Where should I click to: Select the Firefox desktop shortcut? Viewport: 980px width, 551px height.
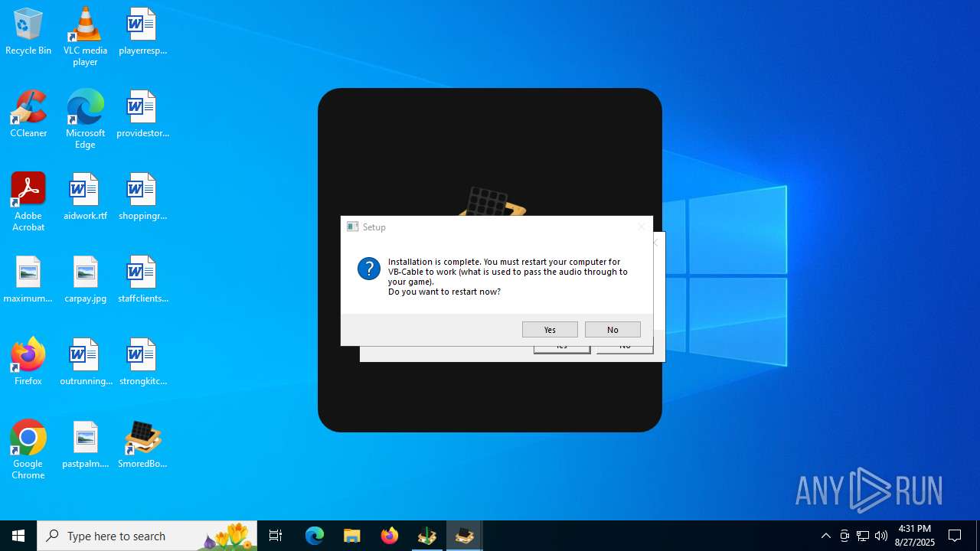coord(28,362)
